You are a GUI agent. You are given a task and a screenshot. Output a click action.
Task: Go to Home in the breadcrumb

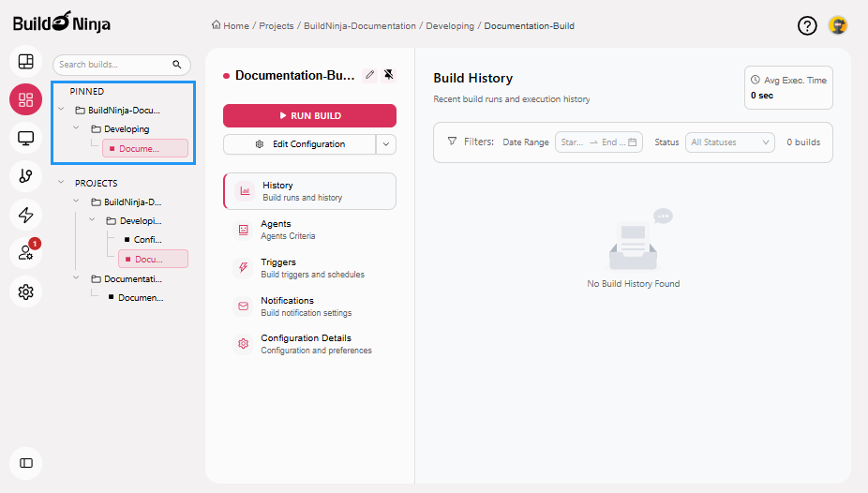[x=231, y=26]
